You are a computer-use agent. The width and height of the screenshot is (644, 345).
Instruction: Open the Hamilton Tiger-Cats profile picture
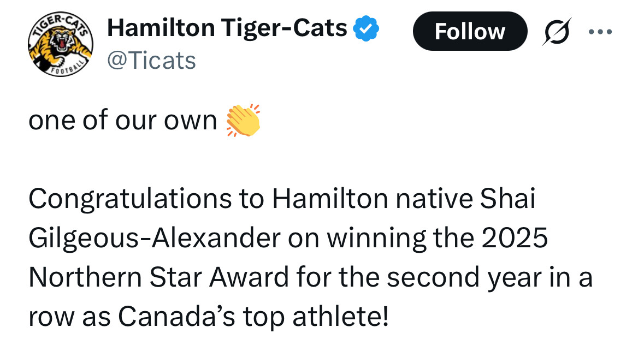click(x=61, y=45)
